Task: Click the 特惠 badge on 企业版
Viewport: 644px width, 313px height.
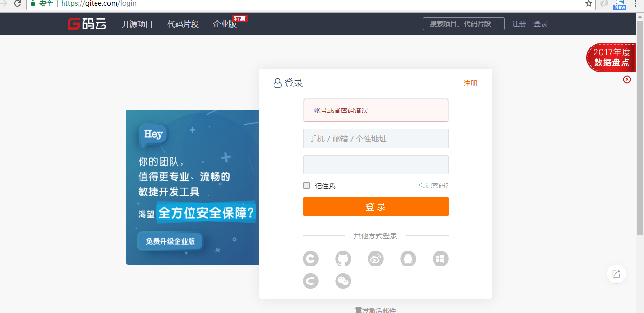Action: 240,18
